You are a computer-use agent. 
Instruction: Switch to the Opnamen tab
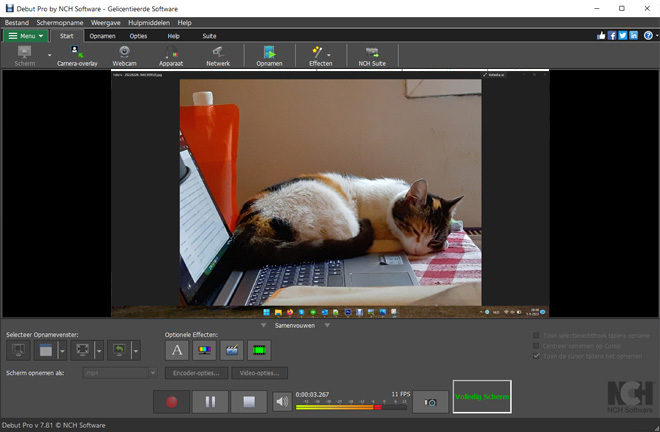pyautogui.click(x=102, y=36)
